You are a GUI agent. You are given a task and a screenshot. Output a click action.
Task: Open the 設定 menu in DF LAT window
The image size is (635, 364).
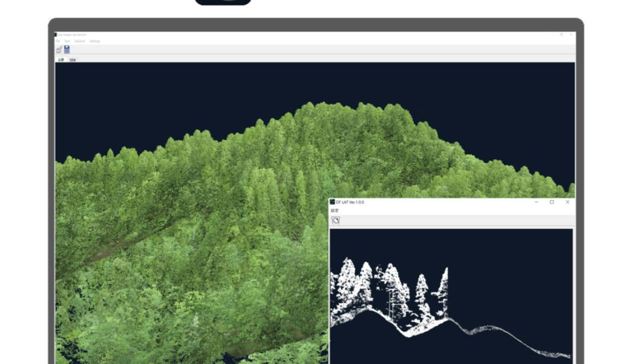334,211
